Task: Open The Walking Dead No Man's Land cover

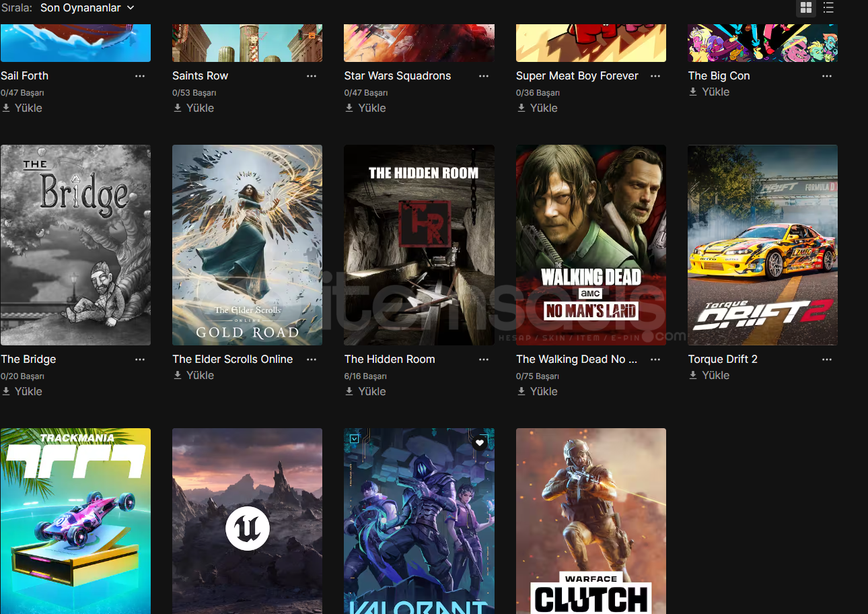Action: click(x=591, y=245)
